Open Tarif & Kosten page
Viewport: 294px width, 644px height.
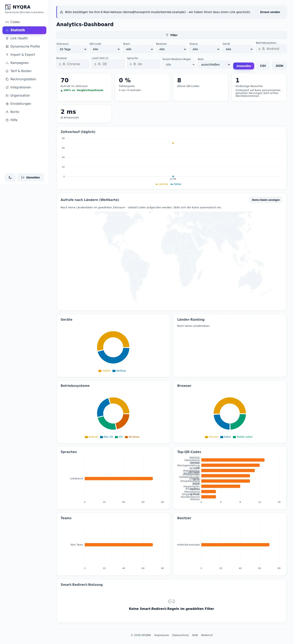tap(24, 71)
